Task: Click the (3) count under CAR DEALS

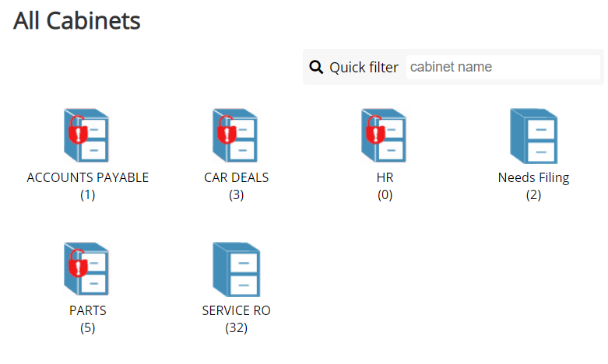Action: point(236,195)
